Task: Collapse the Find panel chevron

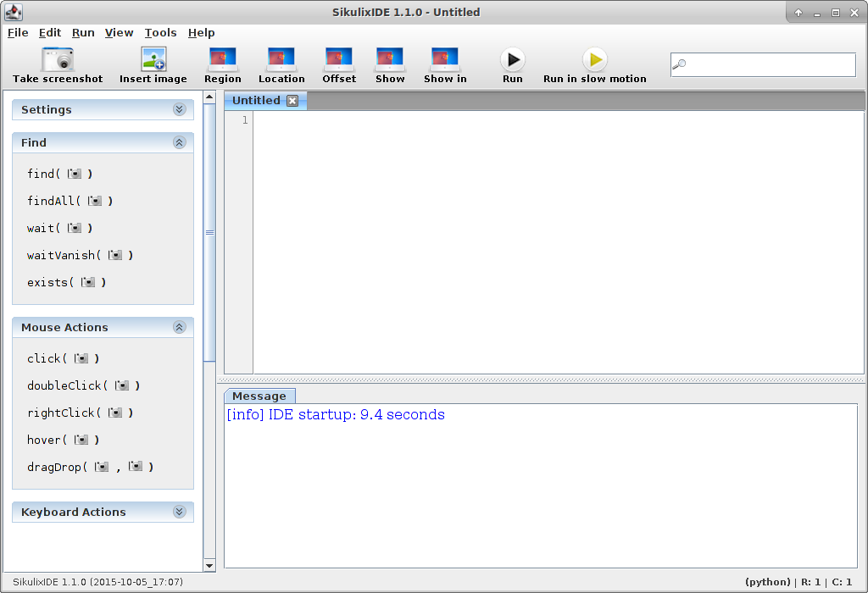Action: 180,142
